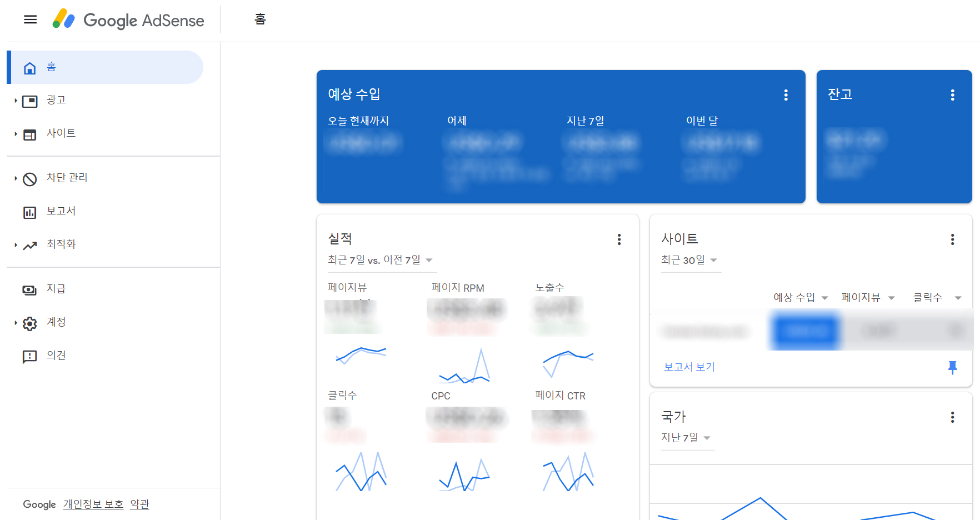Click the 의견 feedback icon
Viewport: 980px width, 520px height.
[30, 357]
